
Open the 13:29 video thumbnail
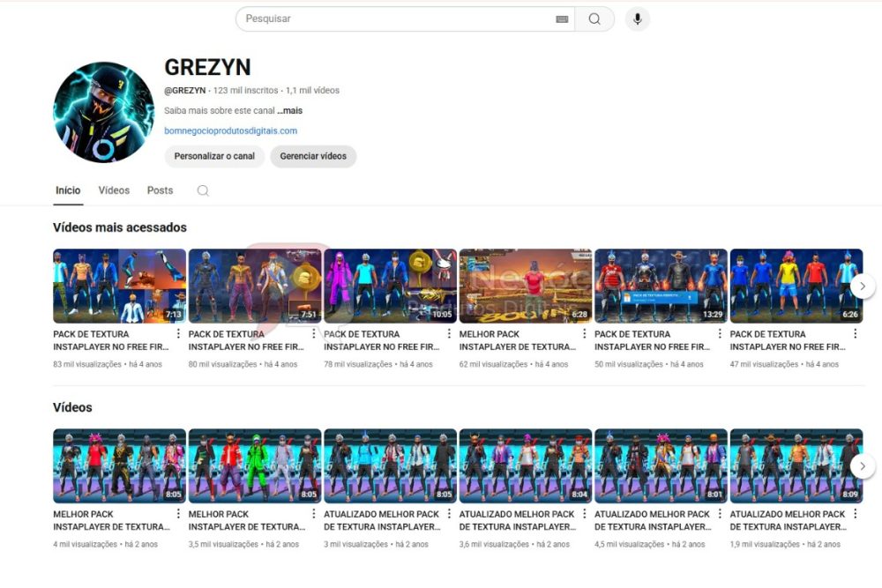click(x=661, y=286)
